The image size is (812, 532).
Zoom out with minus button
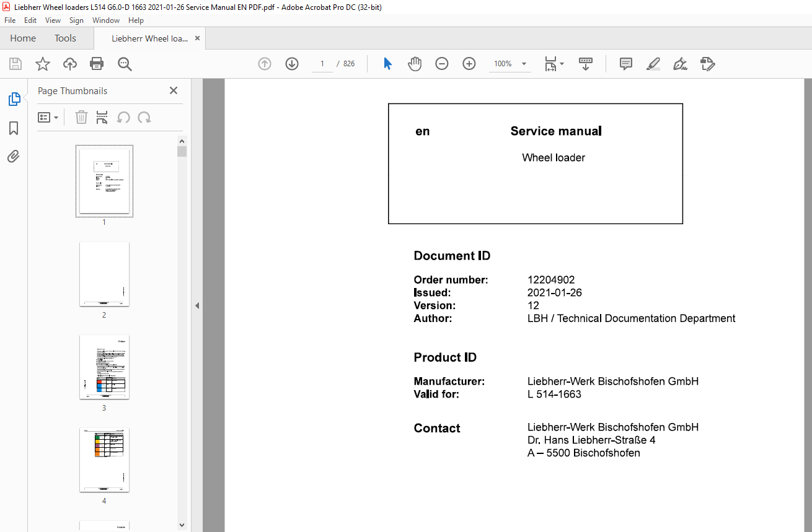tap(442, 64)
